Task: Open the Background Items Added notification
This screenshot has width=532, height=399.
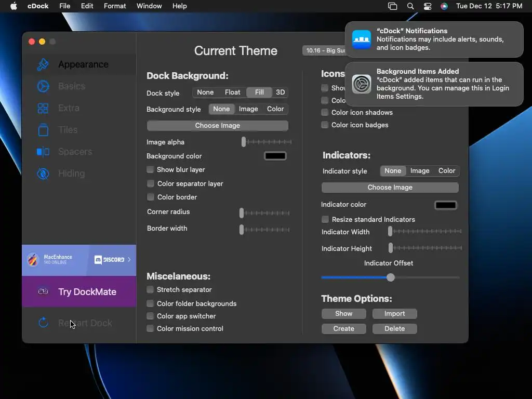Action: tap(434, 84)
